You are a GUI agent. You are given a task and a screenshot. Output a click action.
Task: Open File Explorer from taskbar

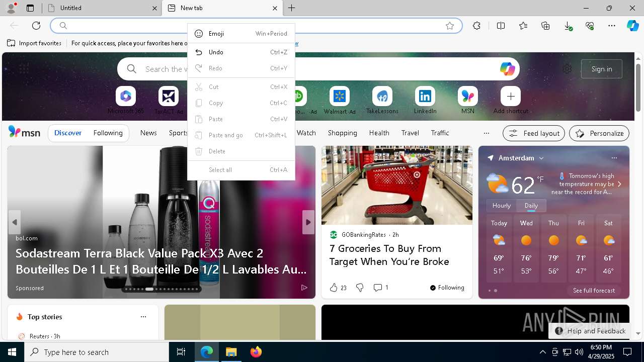click(x=231, y=352)
